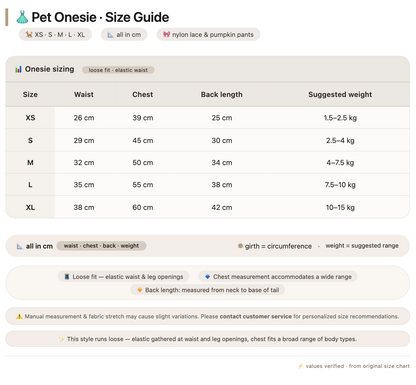Click the orange diamond icon near Back length
This screenshot has width=416, height=385.
(140, 290)
